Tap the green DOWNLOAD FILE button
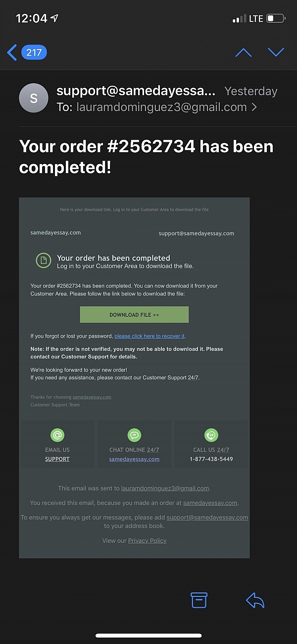This screenshot has width=297, height=644. tap(134, 315)
